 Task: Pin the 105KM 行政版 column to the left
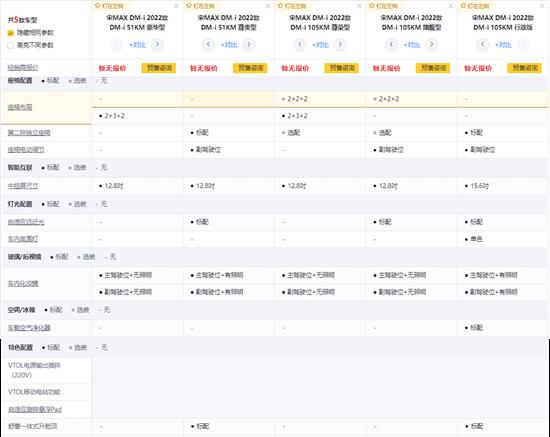pos(475,6)
